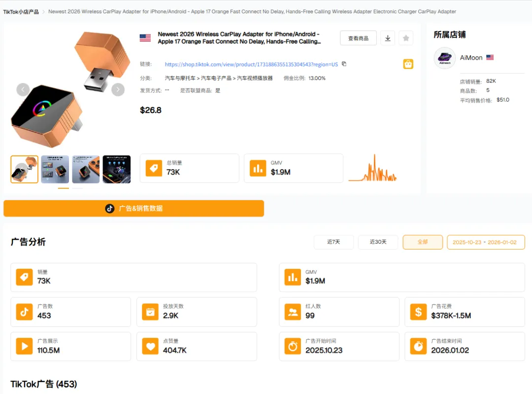Open the AiMoon shop name link
Image resolution: width=532 pixels, height=394 pixels.
pyautogui.click(x=471, y=57)
